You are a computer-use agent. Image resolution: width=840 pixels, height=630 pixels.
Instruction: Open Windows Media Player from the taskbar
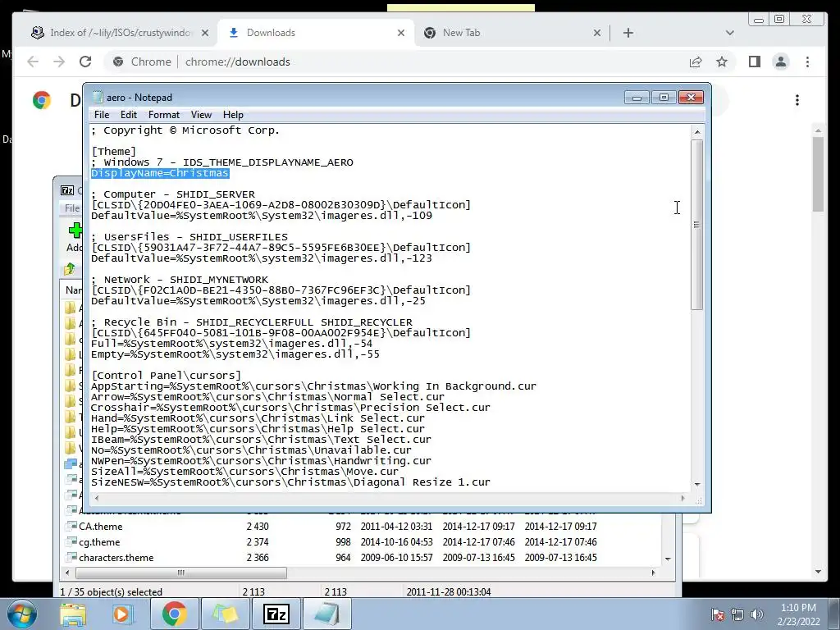pos(121,614)
